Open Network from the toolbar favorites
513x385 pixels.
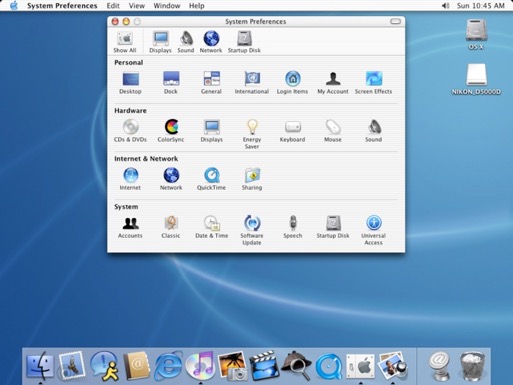[x=211, y=42]
